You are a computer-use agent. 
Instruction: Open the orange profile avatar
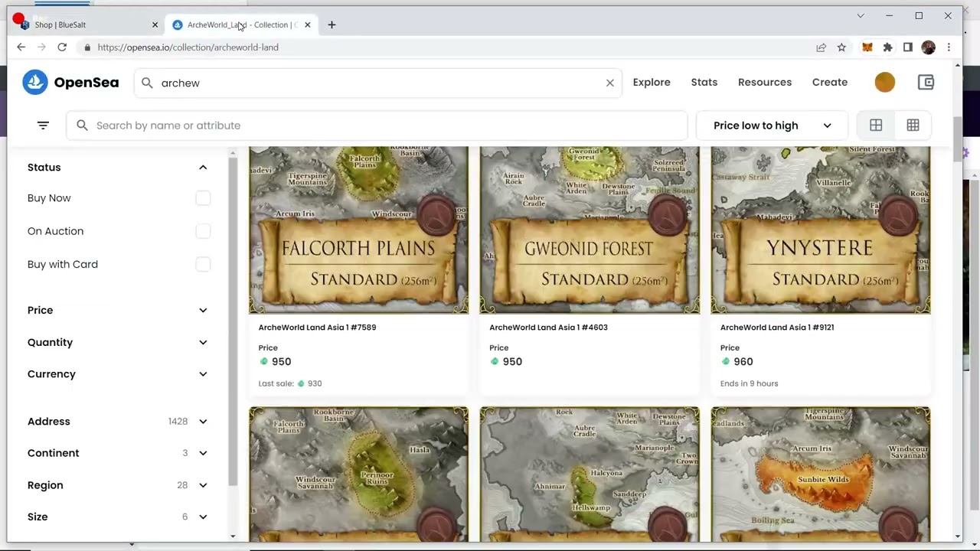(884, 82)
